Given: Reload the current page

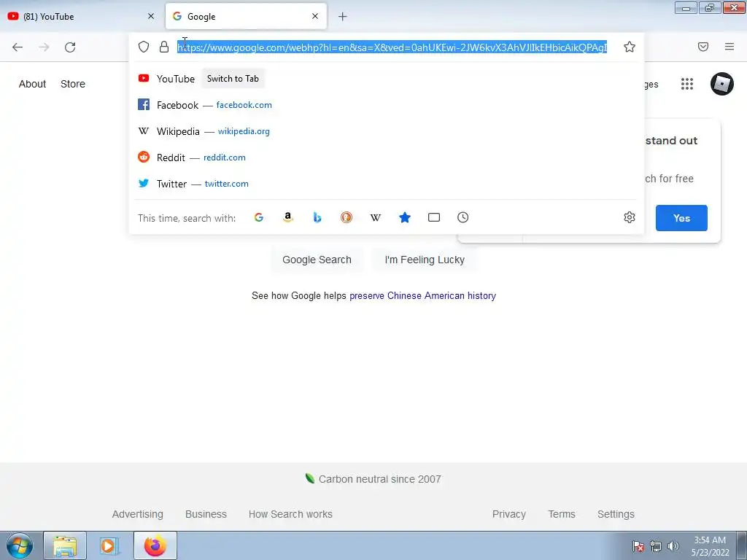Looking at the screenshot, I should click(x=70, y=47).
